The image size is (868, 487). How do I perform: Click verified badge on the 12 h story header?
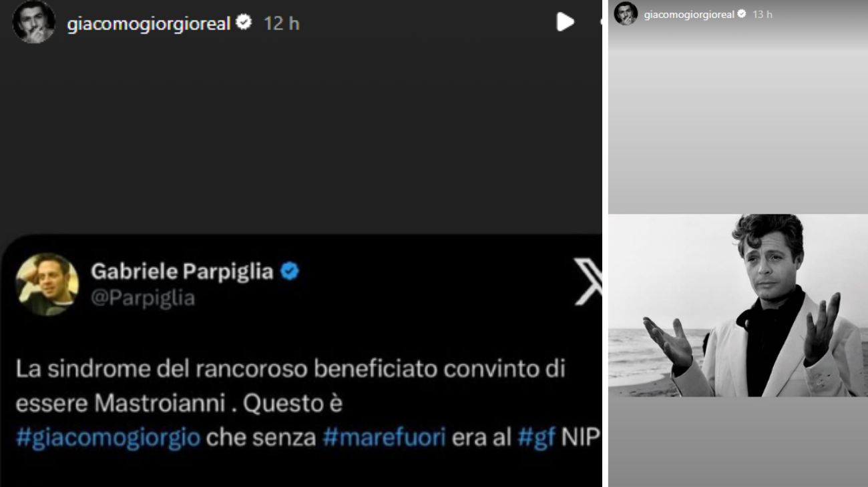tap(244, 23)
